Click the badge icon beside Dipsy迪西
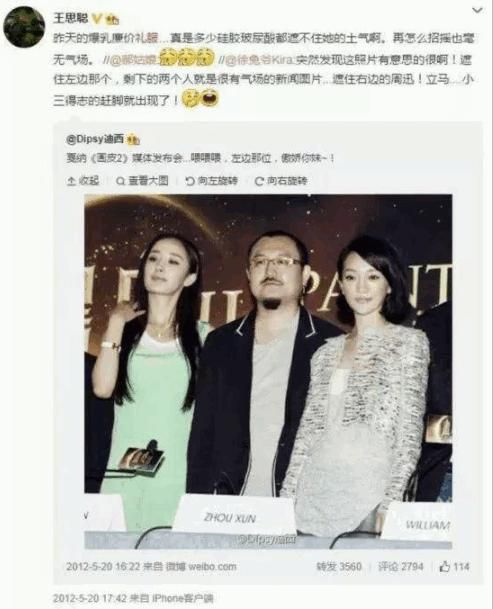The height and width of the screenshot is (609, 493). click(x=133, y=139)
